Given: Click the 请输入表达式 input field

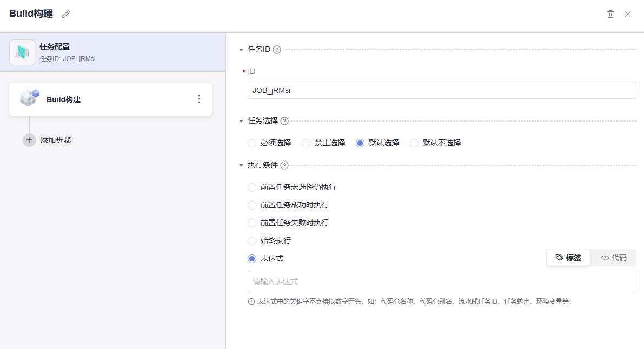Looking at the screenshot, I should point(441,281).
